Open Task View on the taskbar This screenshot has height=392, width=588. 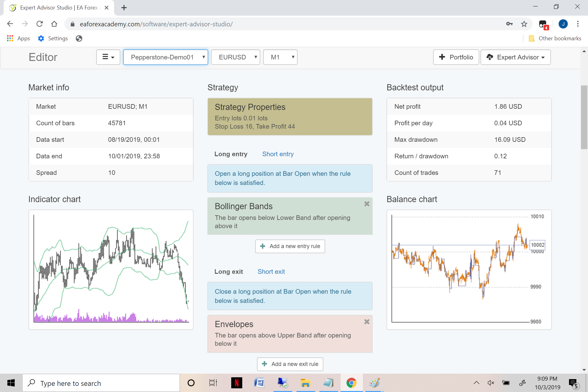click(x=213, y=383)
